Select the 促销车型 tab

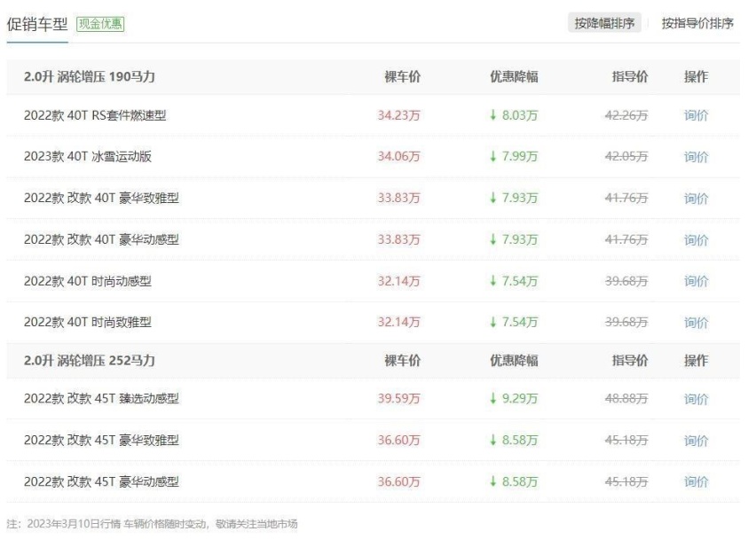37,24
